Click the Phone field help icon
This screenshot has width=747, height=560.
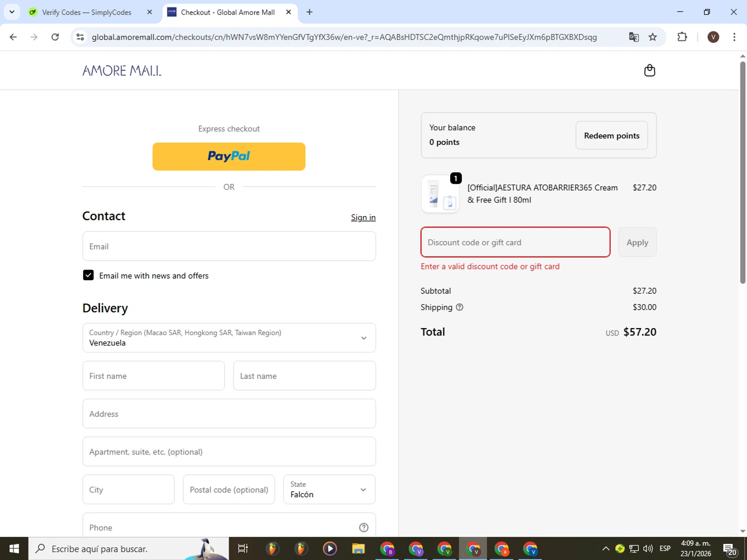364,528
